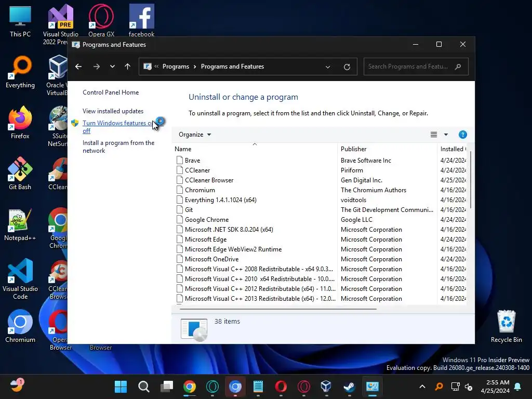Open Control Panel Home link
Screen dimensions: 532x399
pyautogui.click(x=111, y=92)
